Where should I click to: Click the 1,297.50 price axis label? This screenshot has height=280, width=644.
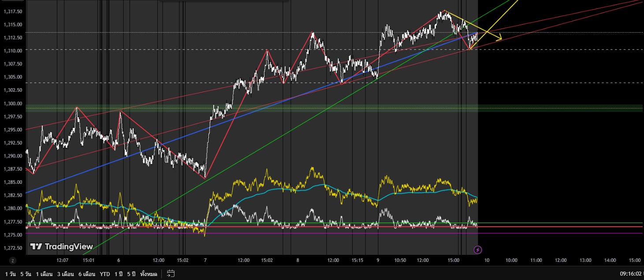[13, 116]
